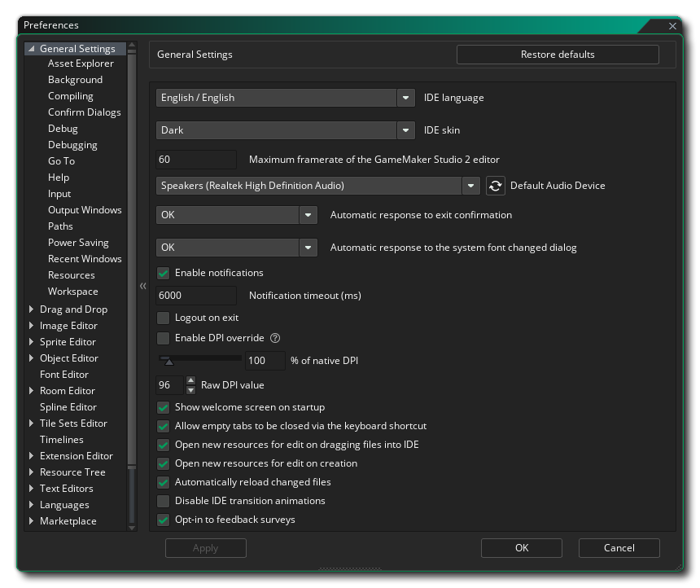Uncheck Show welcome screen on startup
The height and width of the screenshot is (588, 700).
pyautogui.click(x=164, y=407)
